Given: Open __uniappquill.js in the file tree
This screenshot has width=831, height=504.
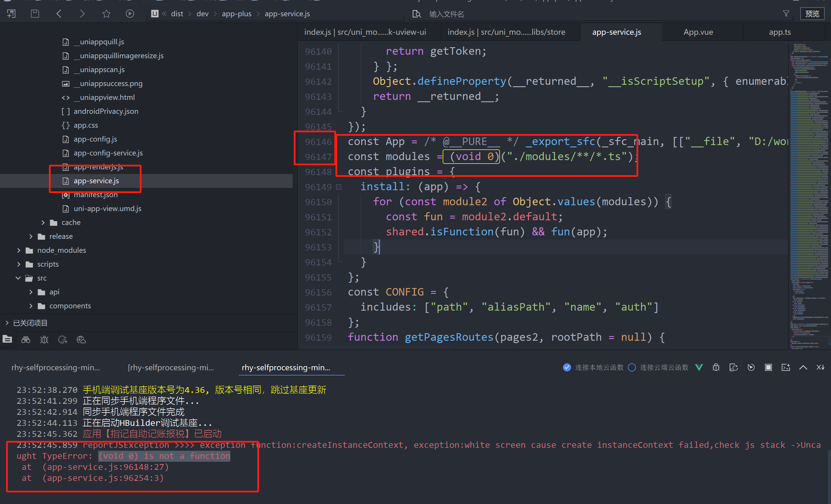Looking at the screenshot, I should (x=99, y=42).
